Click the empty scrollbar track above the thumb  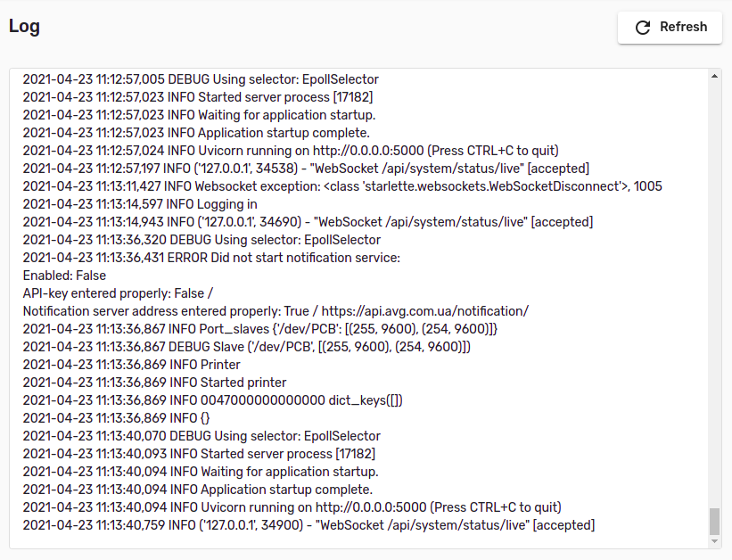click(x=714, y=294)
